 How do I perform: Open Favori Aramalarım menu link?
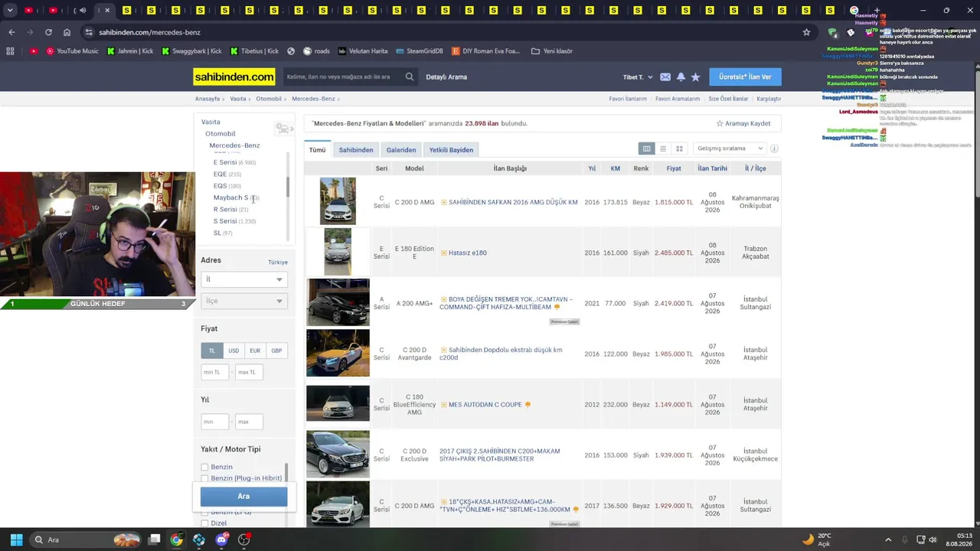[x=678, y=99]
